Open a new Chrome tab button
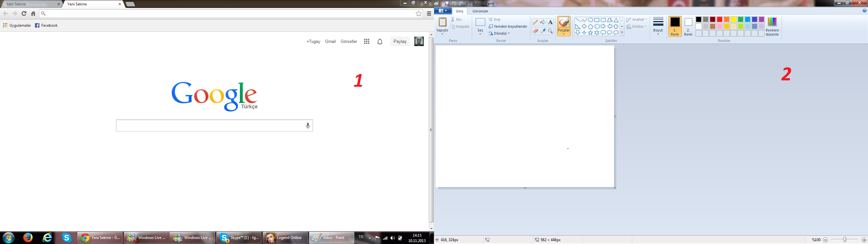 pyautogui.click(x=130, y=4)
